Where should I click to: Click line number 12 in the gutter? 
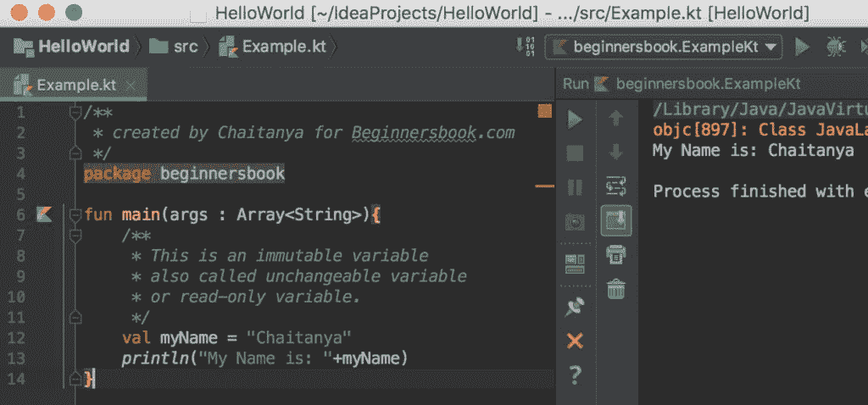pos(16,338)
